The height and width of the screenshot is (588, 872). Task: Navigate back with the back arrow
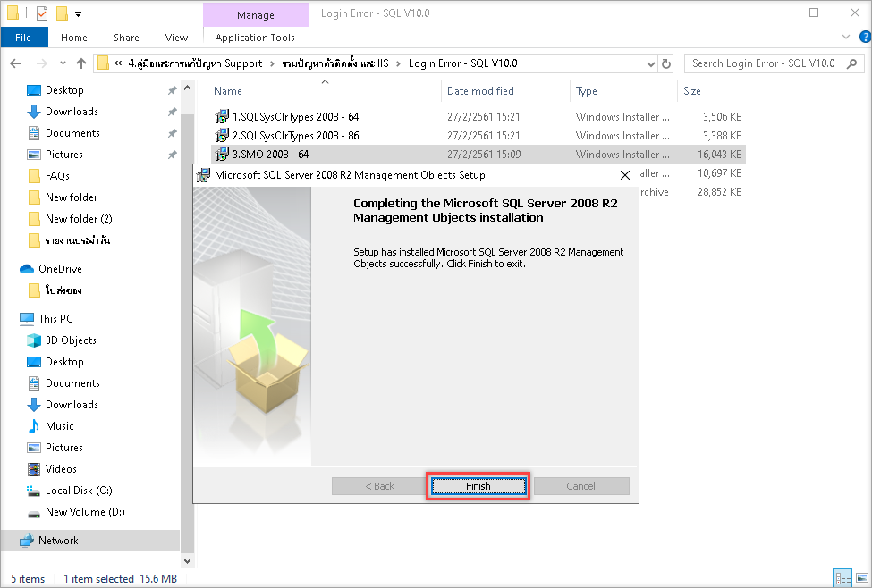15,63
